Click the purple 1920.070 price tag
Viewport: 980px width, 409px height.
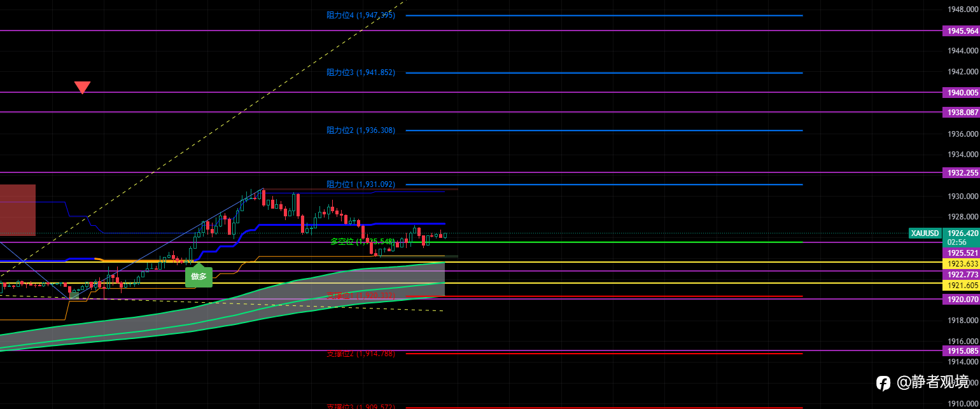point(961,299)
